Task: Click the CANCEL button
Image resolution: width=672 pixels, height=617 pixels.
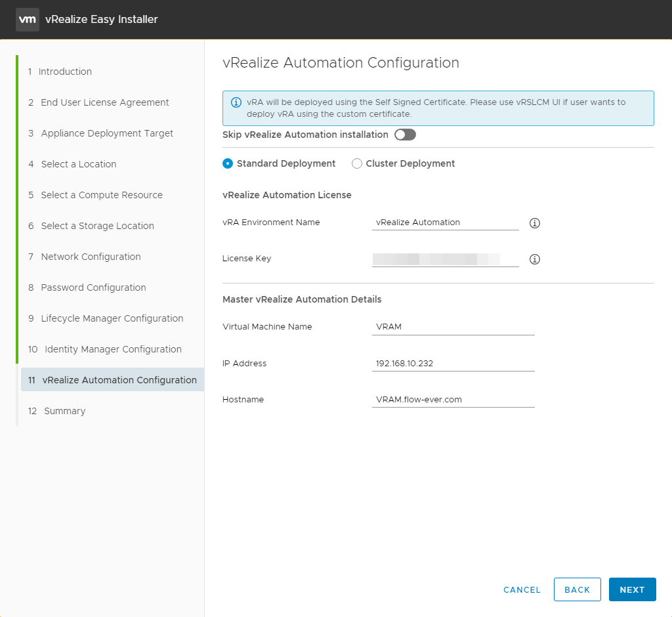Action: [x=522, y=590]
